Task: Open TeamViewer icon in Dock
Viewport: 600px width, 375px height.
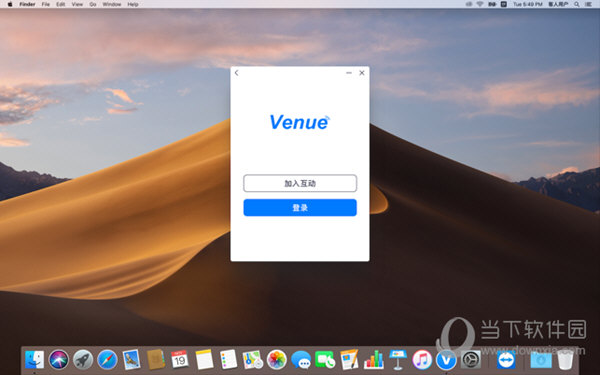Action: [x=506, y=360]
